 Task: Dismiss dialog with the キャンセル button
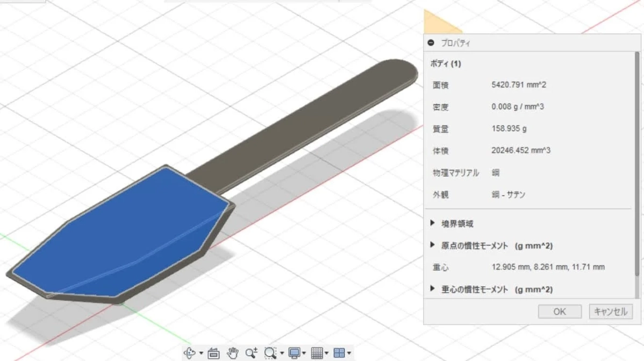611,311
